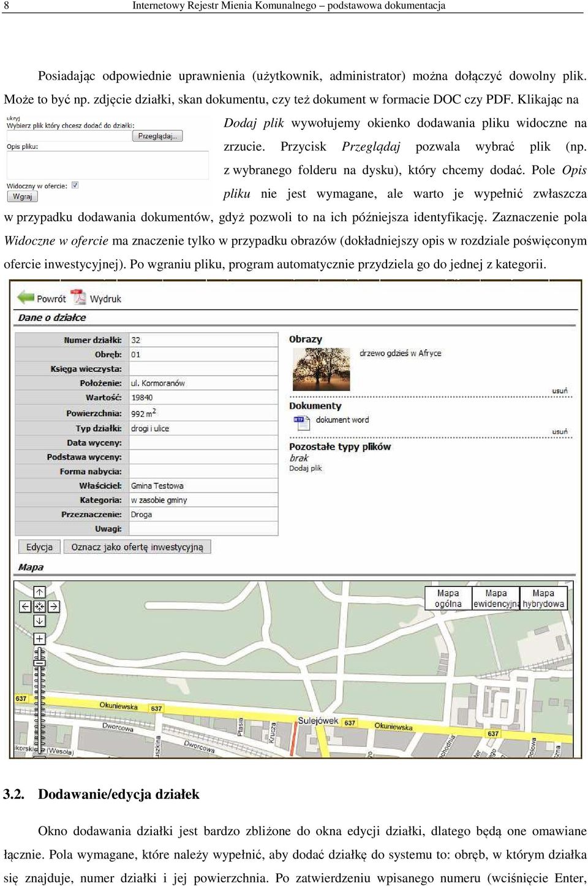Switch to Mapa hybrydowa view
The width and height of the screenshot is (588, 886).
pos(543,598)
